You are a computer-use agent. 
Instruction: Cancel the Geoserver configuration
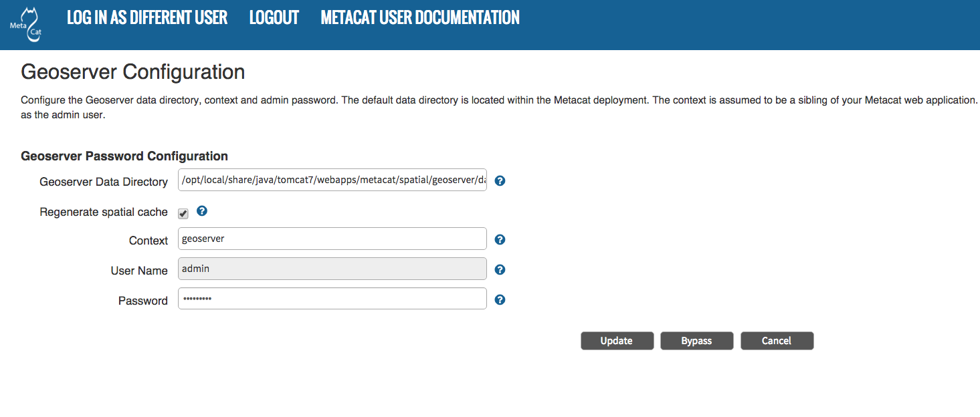click(x=777, y=341)
